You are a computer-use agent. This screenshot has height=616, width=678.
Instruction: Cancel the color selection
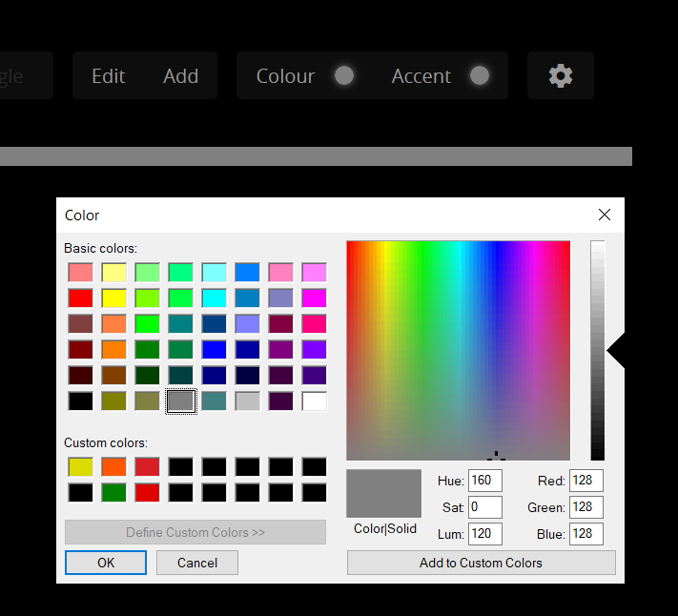pyautogui.click(x=197, y=563)
